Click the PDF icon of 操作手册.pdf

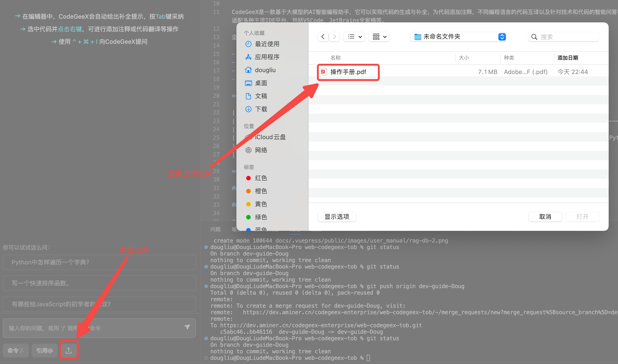pyautogui.click(x=324, y=72)
